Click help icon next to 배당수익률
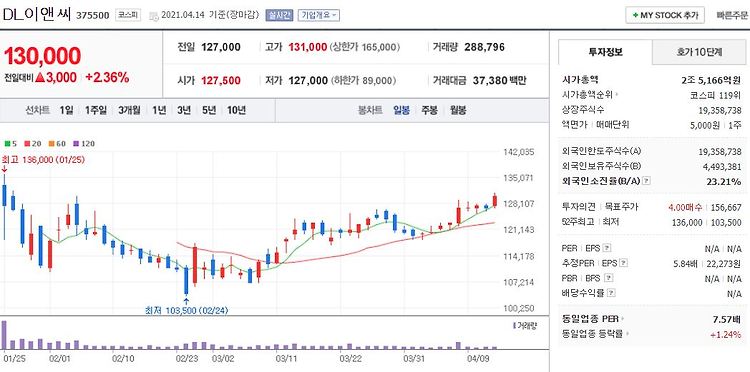 tap(611, 293)
